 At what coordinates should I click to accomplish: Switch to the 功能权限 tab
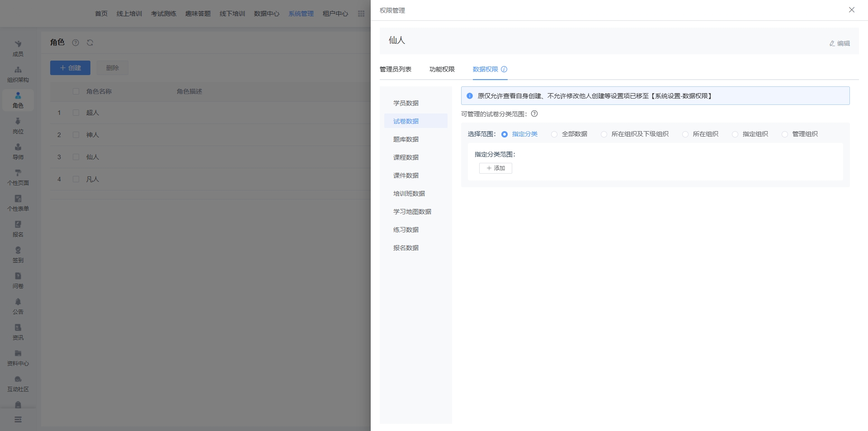pos(442,69)
